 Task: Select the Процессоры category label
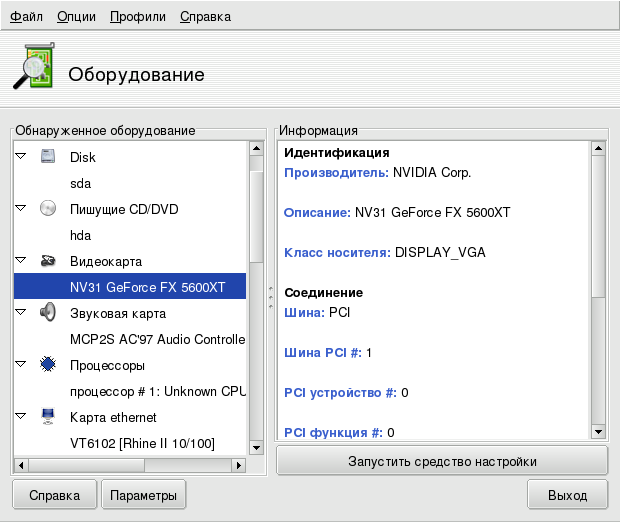[107, 366]
